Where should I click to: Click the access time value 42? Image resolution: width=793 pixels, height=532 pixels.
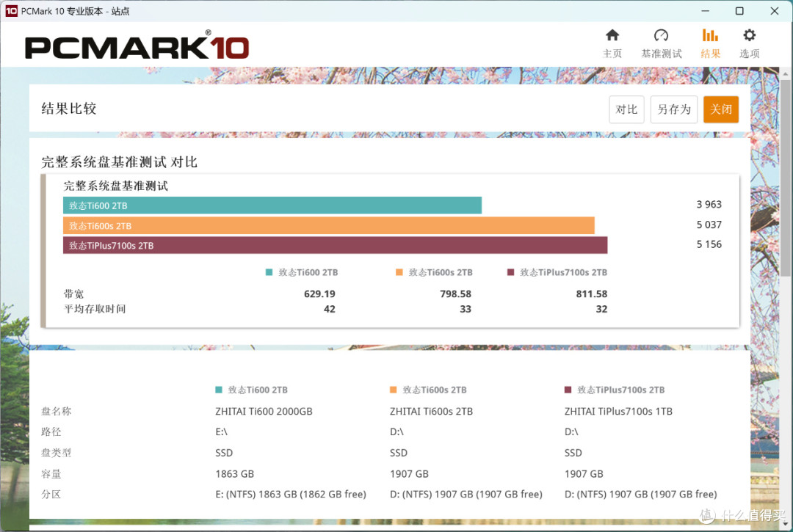[x=329, y=309]
